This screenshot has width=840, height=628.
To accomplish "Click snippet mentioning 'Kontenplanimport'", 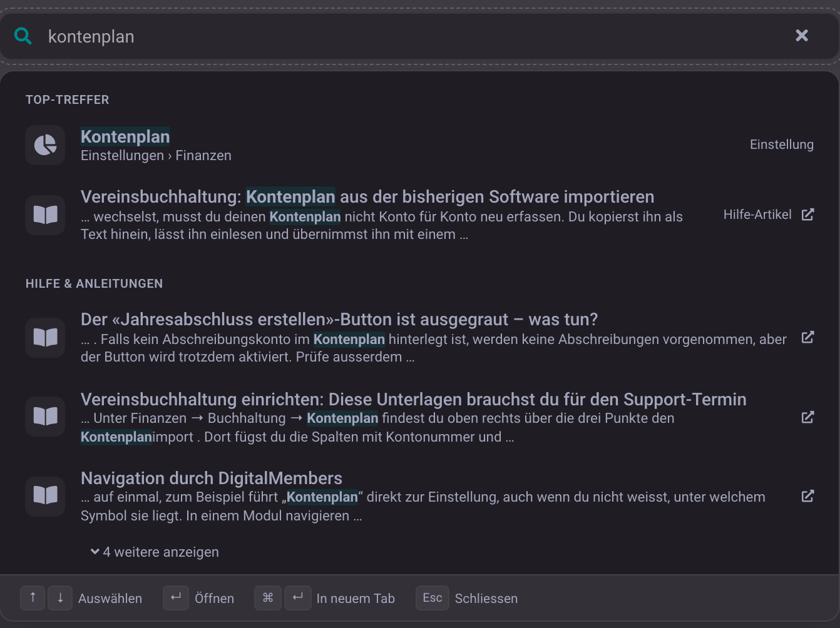I will (x=377, y=428).
